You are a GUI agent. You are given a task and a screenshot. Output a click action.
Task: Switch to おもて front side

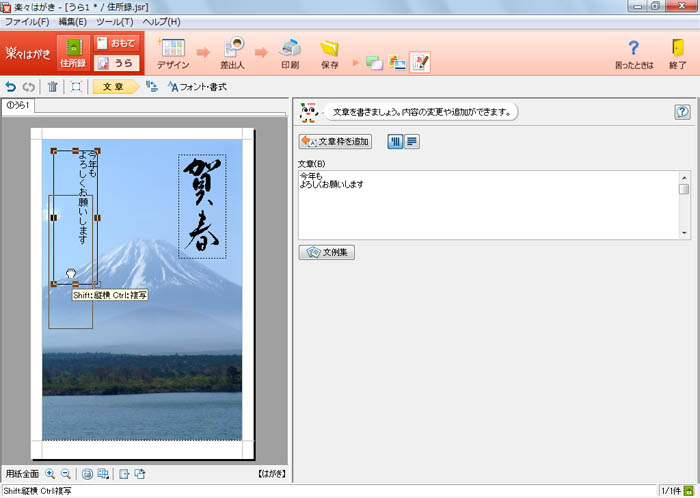click(x=117, y=43)
